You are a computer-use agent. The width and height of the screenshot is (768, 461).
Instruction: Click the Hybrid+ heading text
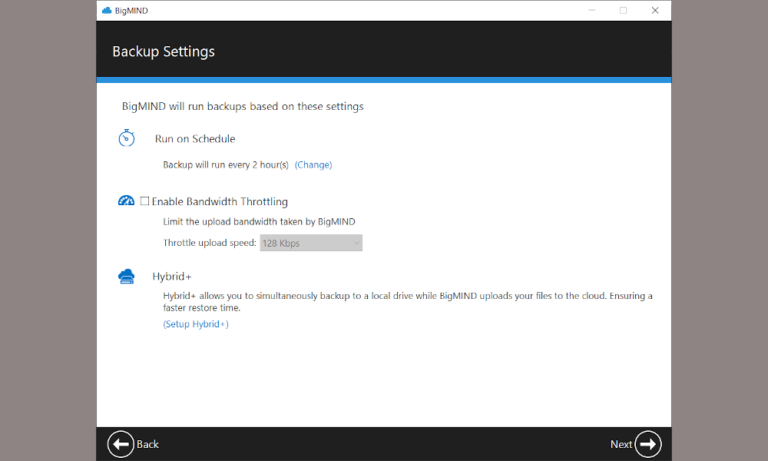[x=171, y=276]
